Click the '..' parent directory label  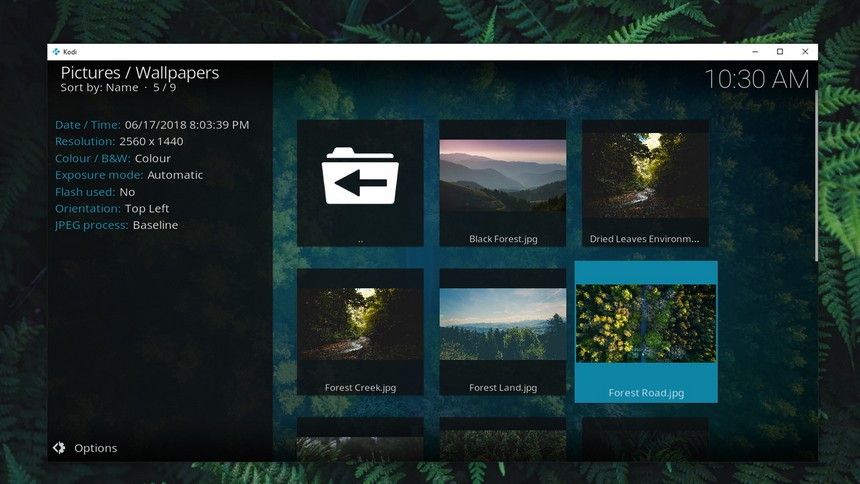pos(360,240)
